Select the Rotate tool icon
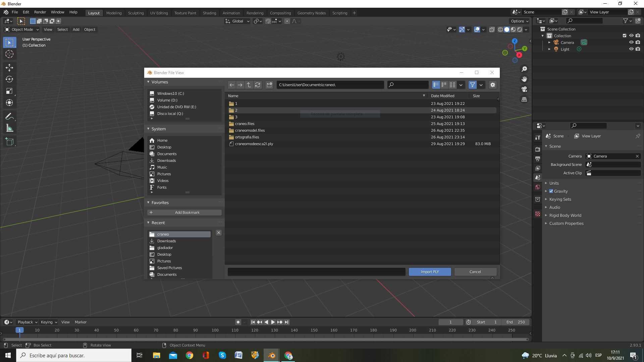This screenshot has width=644, height=362. click(x=9, y=79)
